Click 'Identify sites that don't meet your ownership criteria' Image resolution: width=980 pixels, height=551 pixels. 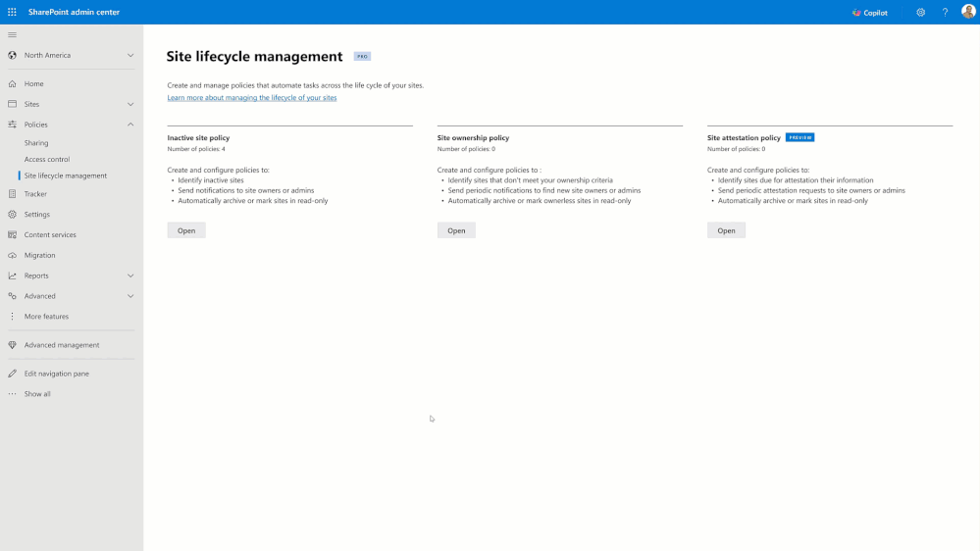point(530,180)
